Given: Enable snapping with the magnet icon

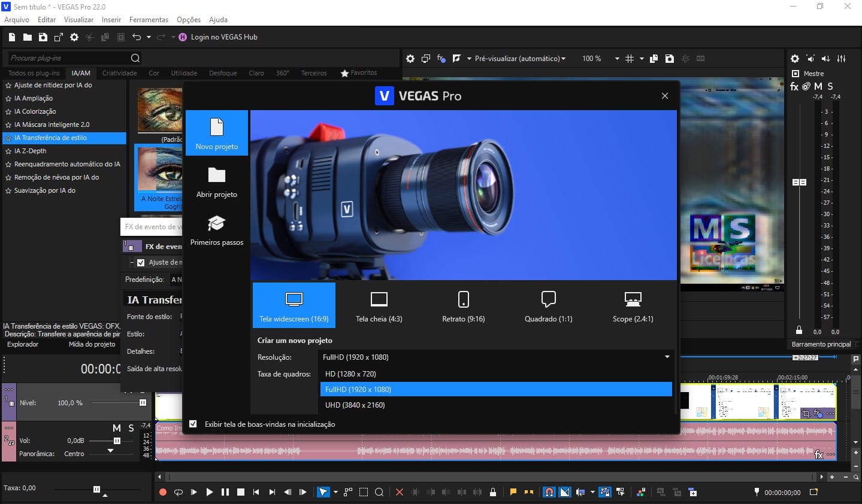Looking at the screenshot, I should [x=549, y=492].
